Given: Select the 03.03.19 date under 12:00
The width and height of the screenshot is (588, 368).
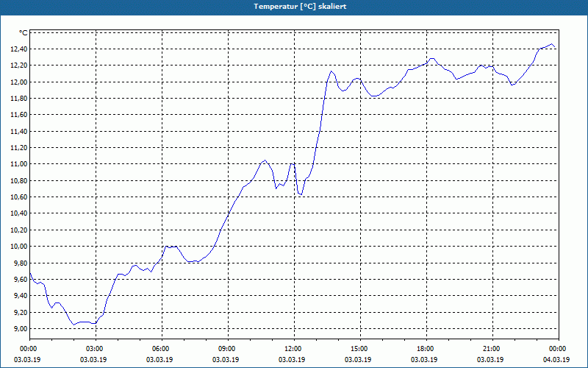Looking at the screenshot, I should click(292, 360).
